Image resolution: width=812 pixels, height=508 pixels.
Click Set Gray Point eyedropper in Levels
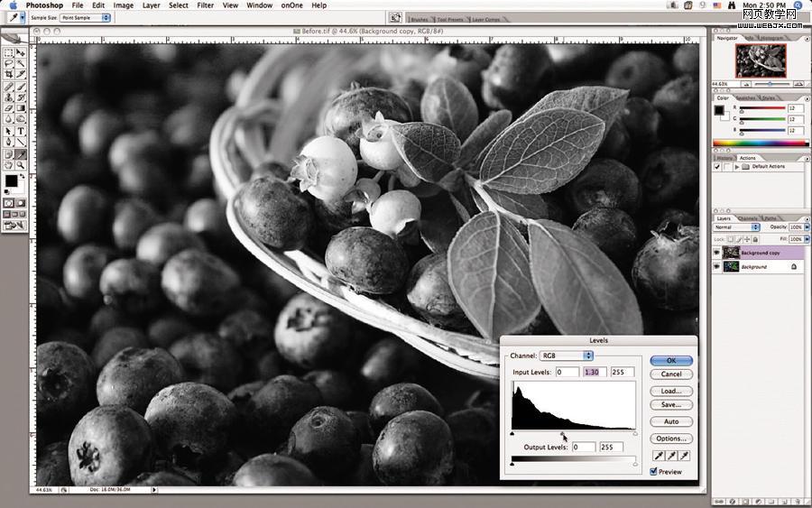pyautogui.click(x=671, y=456)
